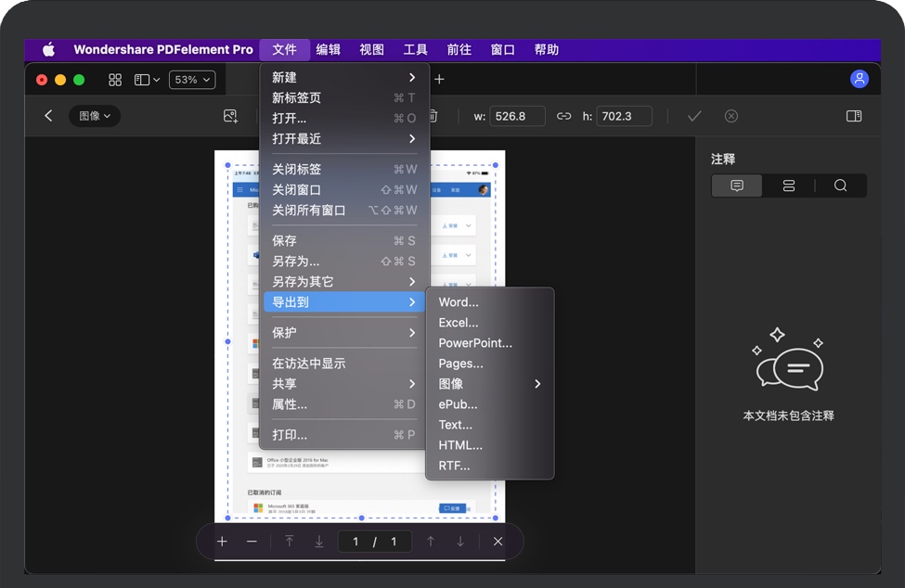Switch to the comment list tab icon
This screenshot has width=905, height=588.
click(x=737, y=185)
